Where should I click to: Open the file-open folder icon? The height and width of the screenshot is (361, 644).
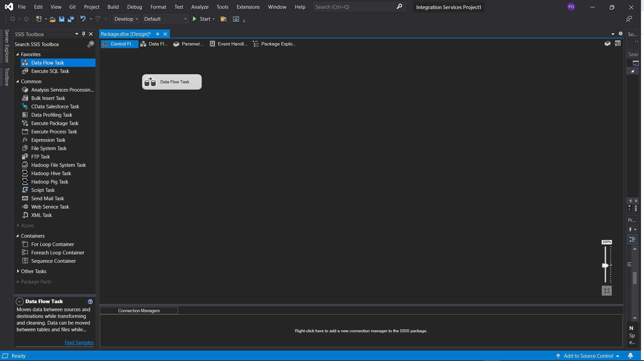(52, 19)
